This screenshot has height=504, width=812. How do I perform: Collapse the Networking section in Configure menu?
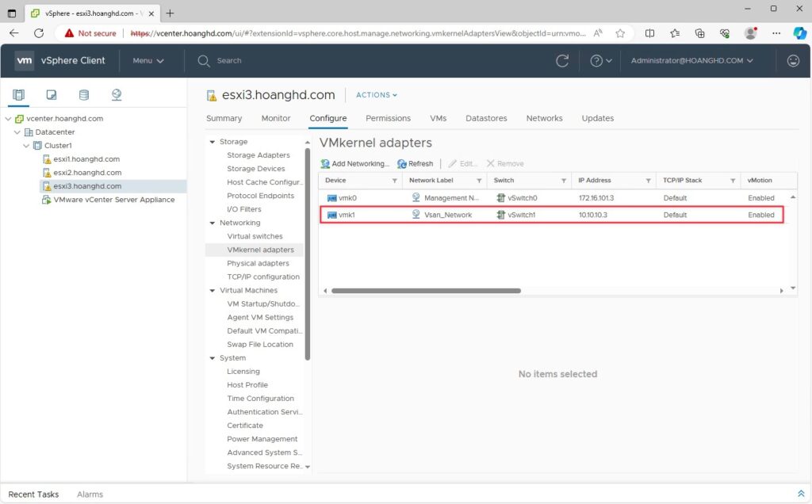[213, 223]
